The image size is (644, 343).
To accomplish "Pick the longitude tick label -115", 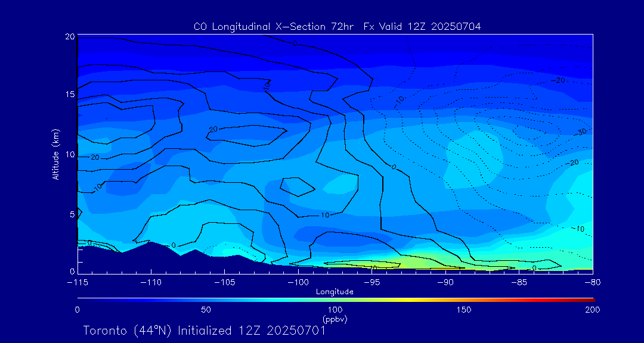I will click(x=78, y=283).
